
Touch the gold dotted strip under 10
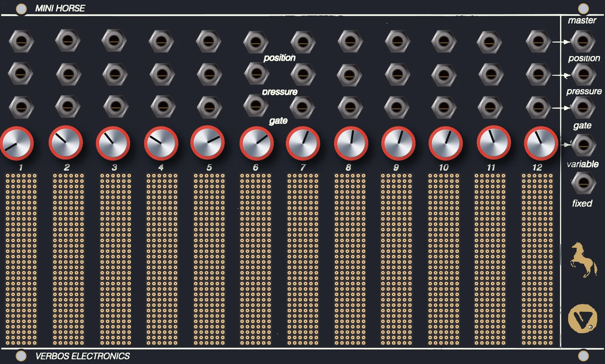tap(444, 260)
